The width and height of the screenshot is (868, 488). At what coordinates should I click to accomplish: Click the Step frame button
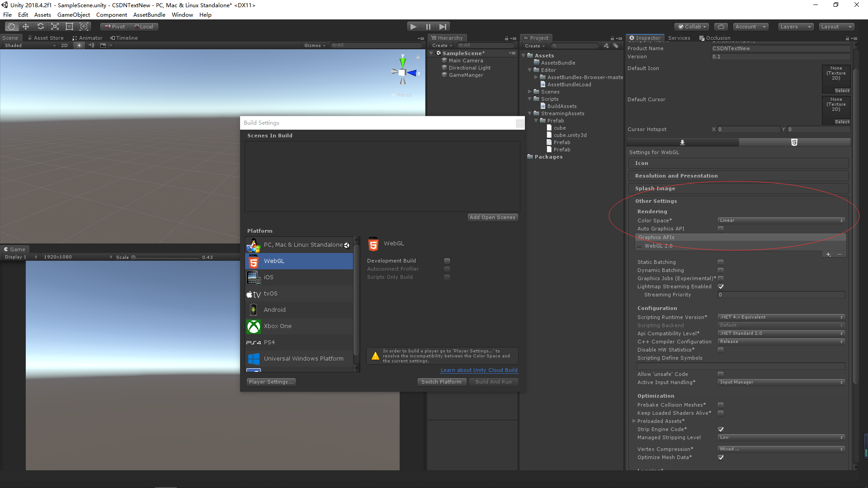tap(443, 27)
